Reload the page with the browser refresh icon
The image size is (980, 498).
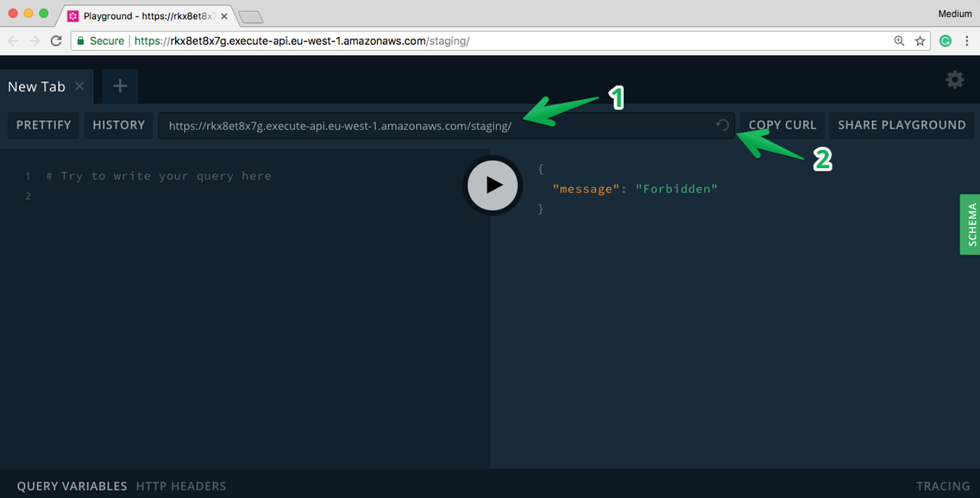[x=56, y=41]
